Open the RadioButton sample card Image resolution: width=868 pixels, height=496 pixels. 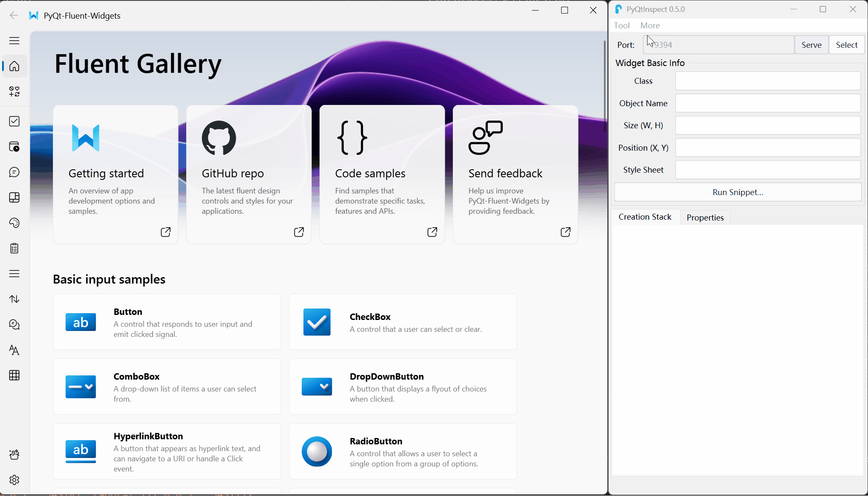[x=403, y=452]
